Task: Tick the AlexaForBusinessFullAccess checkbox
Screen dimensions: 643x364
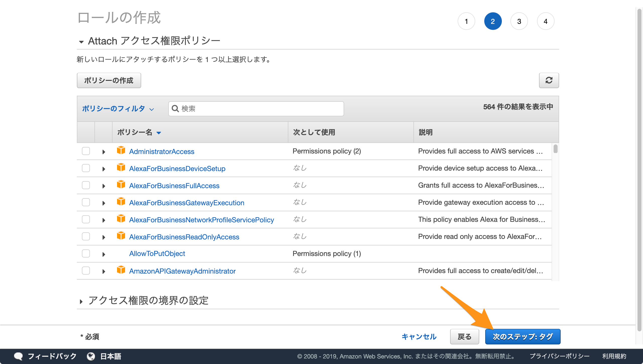Action: (86, 185)
